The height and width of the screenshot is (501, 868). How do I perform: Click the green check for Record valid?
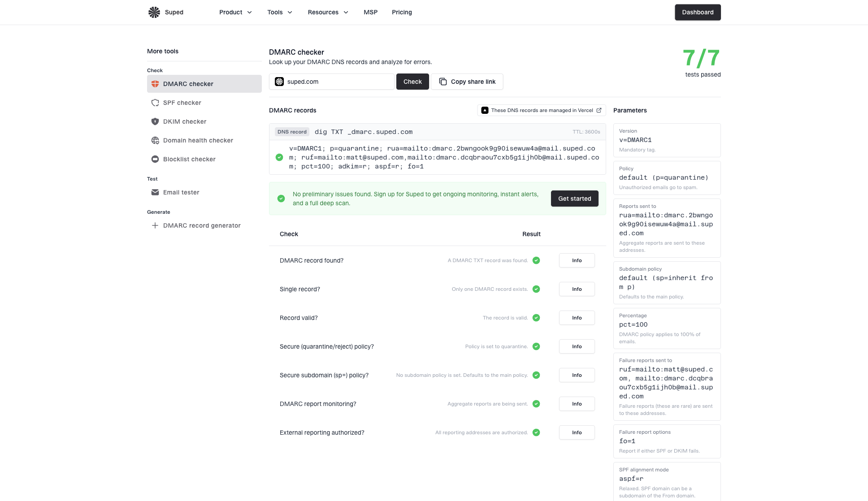tap(536, 318)
